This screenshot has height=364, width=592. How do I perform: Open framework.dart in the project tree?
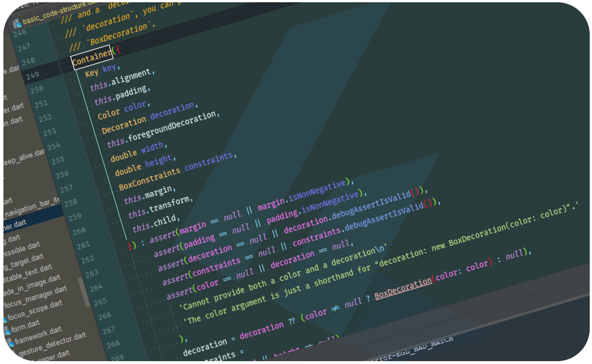[37, 336]
